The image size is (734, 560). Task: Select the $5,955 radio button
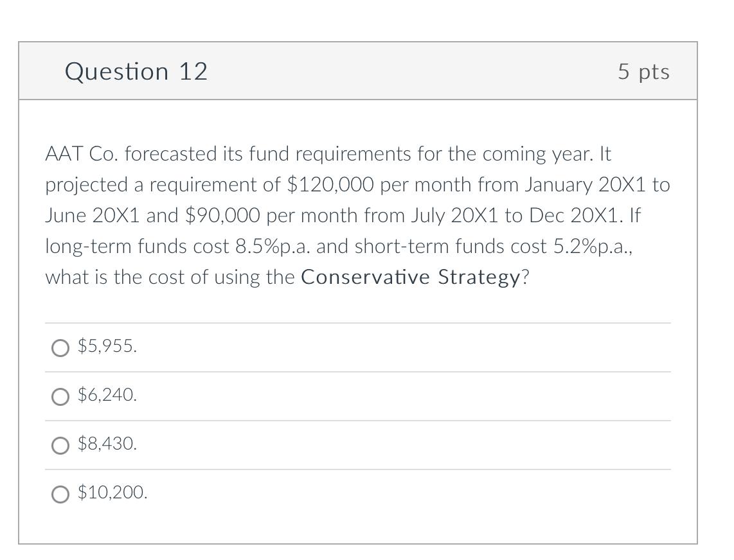60,347
